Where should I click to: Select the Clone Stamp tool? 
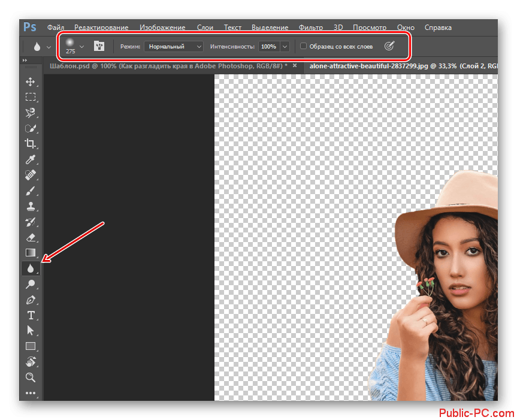30,206
